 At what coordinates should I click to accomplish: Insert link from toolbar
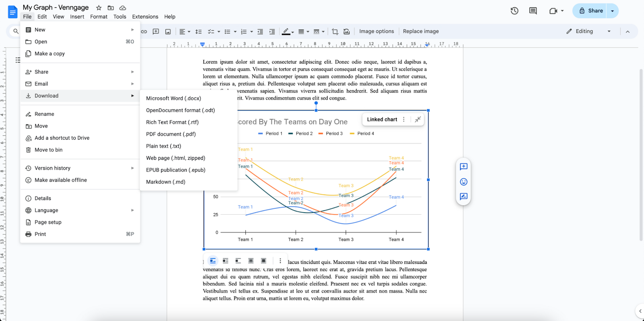(x=144, y=31)
